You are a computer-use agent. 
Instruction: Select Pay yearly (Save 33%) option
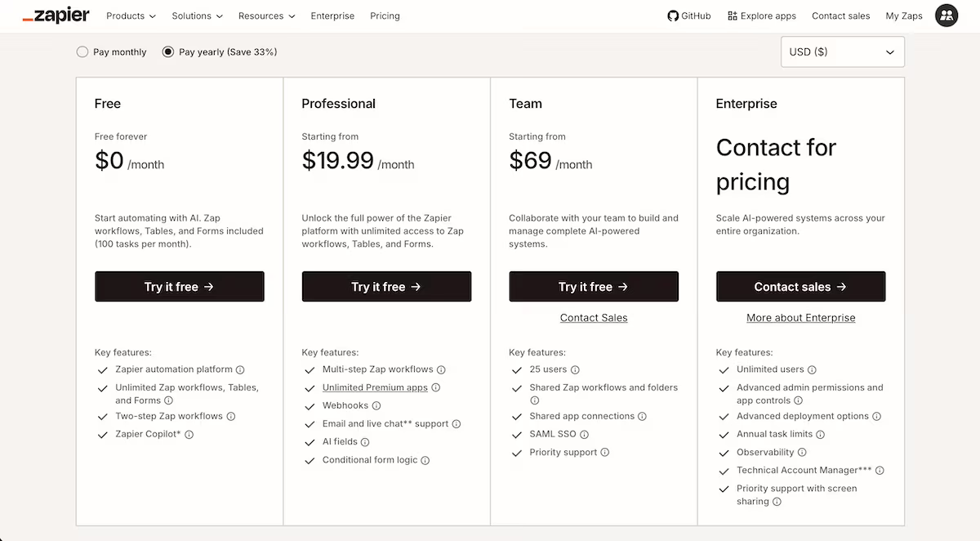168,51
